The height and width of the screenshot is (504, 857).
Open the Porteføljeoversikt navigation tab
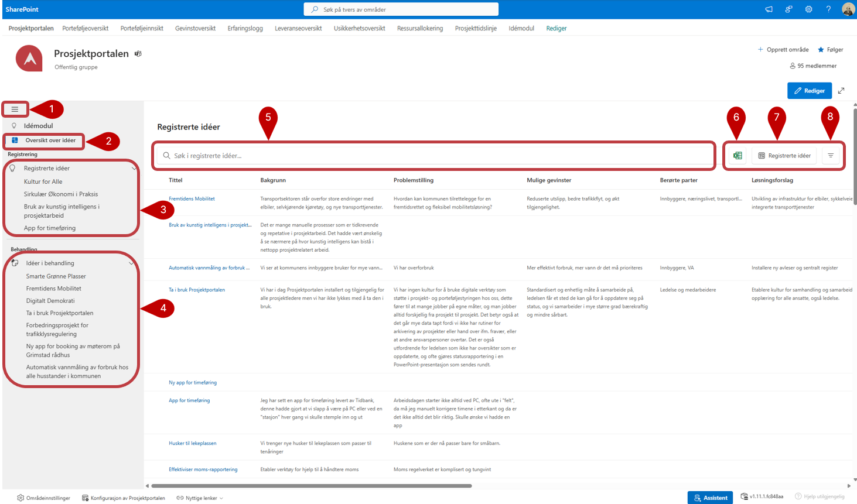[x=86, y=28]
